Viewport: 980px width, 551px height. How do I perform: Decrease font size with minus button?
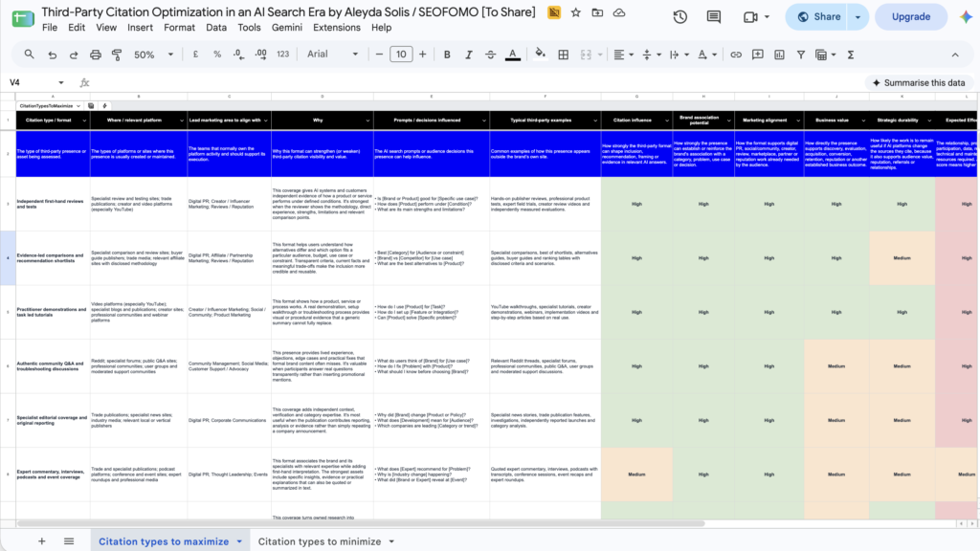click(379, 55)
